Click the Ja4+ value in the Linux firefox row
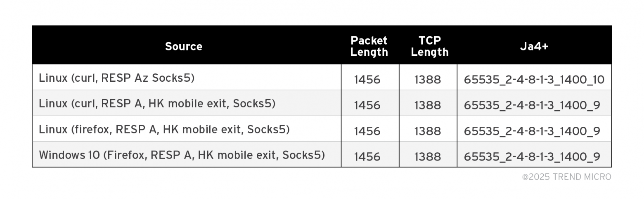 pos(532,131)
